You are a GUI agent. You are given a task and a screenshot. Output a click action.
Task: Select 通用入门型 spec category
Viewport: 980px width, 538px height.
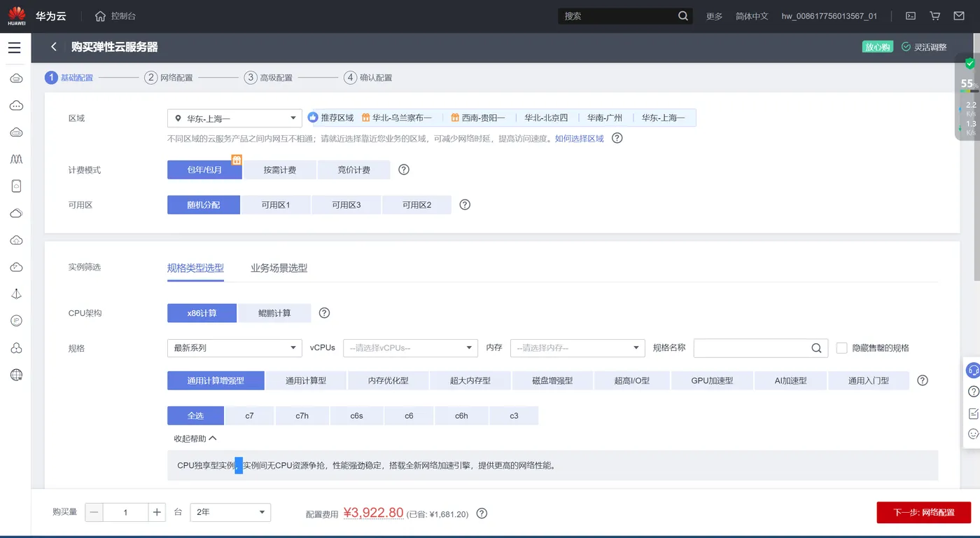tap(869, 380)
